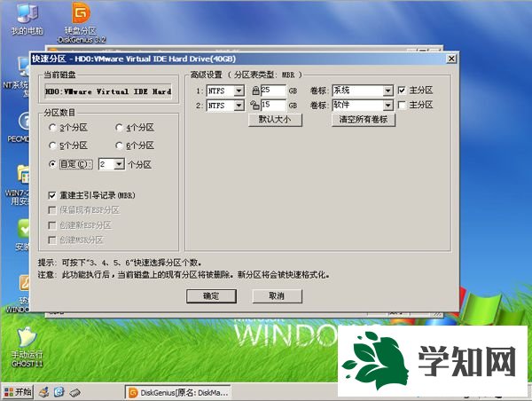532x401 pixels.
Task: Open volume label dropdown for partition 1
Action: tap(388, 90)
